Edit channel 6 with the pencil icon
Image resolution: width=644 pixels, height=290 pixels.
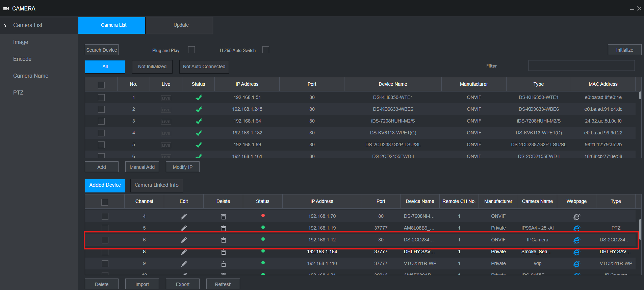[x=184, y=240]
